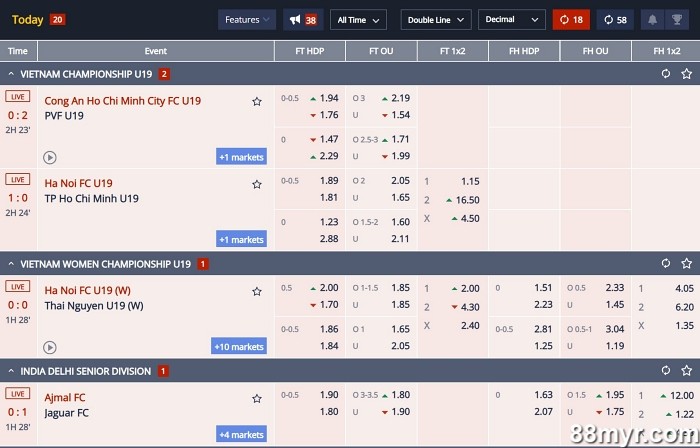The image size is (700, 448).
Task: Select handicap odds 1.76 for PVF U19
Action: coord(329,115)
